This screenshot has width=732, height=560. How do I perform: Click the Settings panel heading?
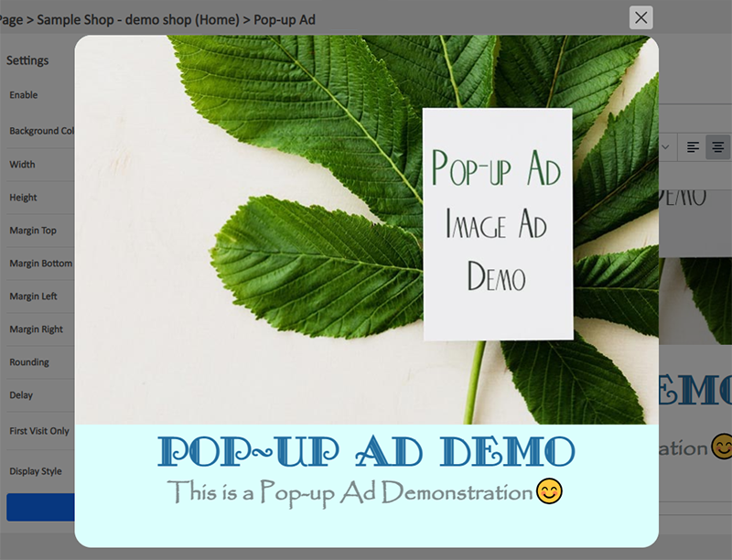[x=27, y=60]
